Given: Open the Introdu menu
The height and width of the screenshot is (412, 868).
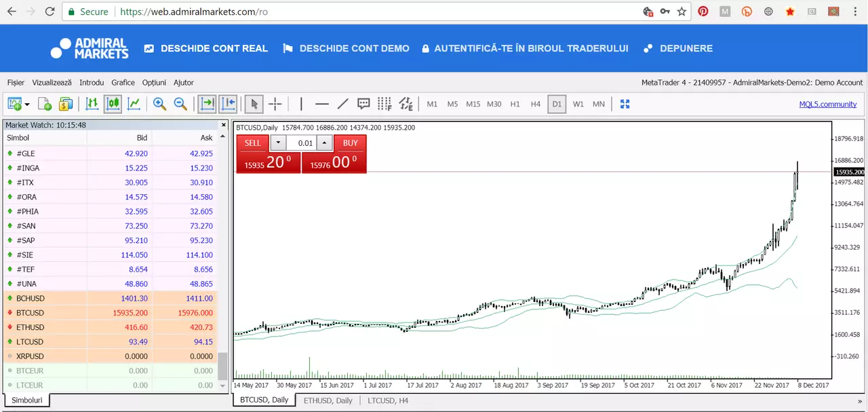Looking at the screenshot, I should [x=92, y=82].
